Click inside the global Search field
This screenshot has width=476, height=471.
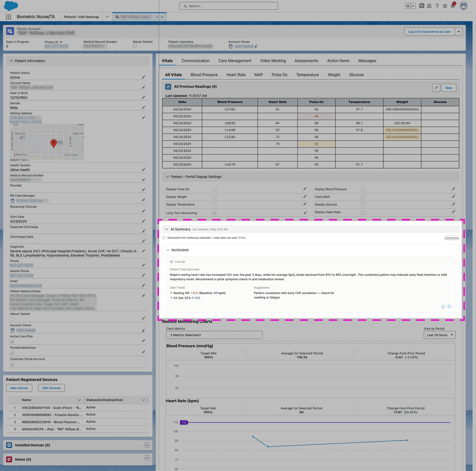tap(228, 6)
